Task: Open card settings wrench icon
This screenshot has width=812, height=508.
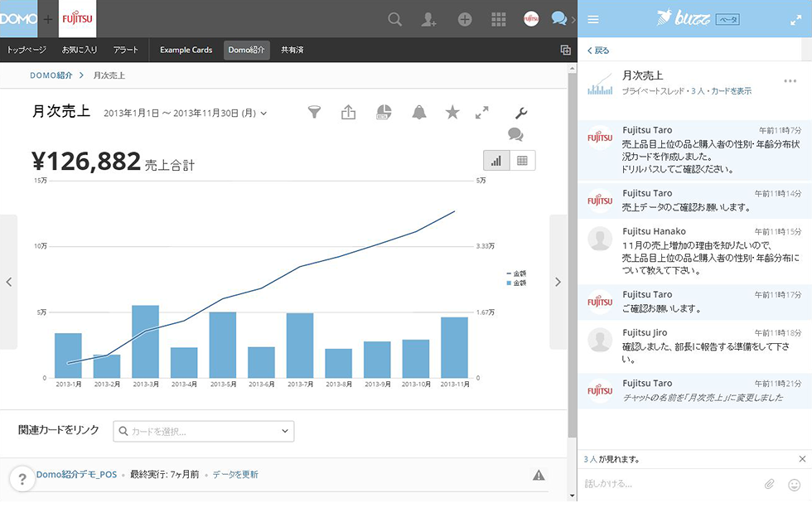Action: click(x=521, y=113)
